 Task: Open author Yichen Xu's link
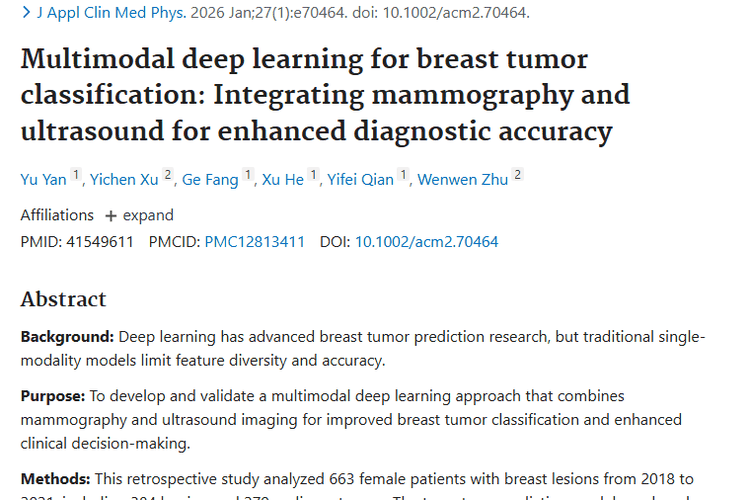tap(125, 180)
